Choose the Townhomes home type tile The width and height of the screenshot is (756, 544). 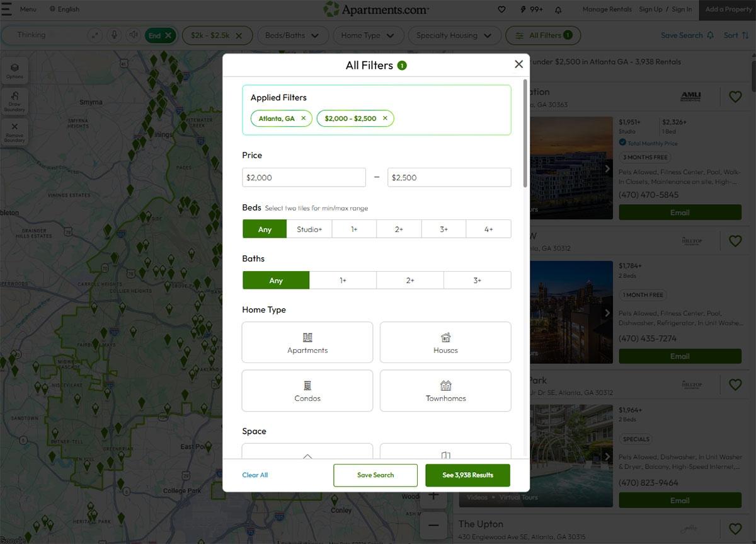point(445,390)
